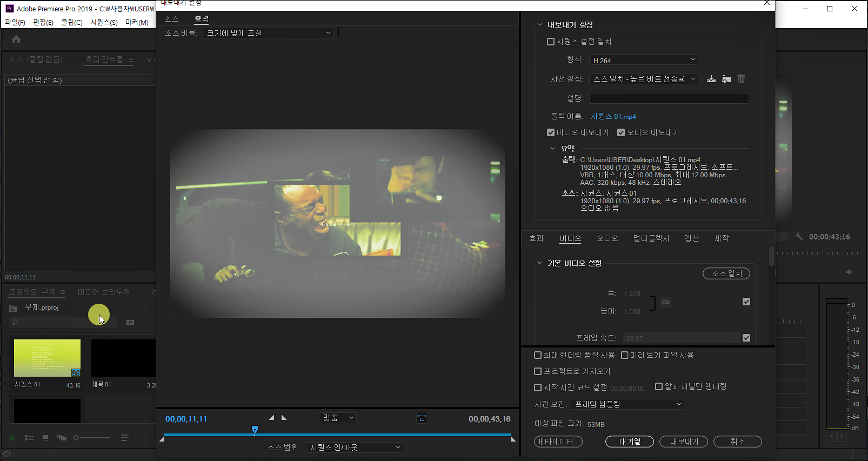
Task: Toggle width/height match source checkbox
Action: (x=746, y=302)
